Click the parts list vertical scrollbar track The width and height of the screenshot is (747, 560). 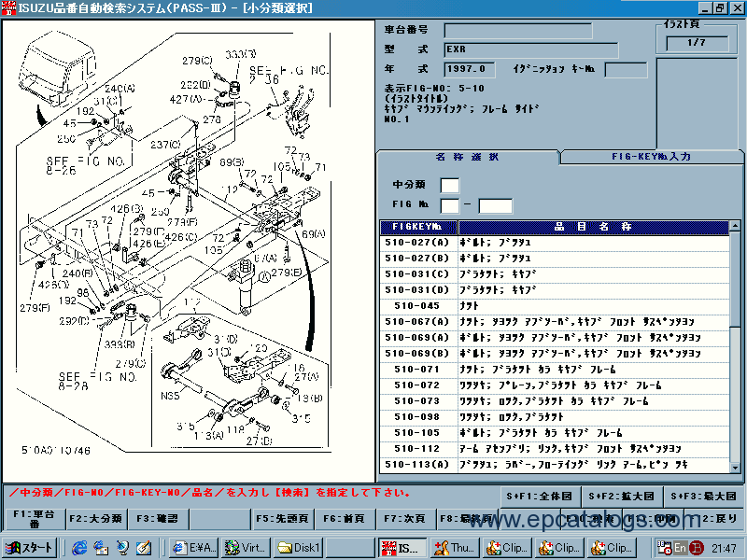coord(735,395)
